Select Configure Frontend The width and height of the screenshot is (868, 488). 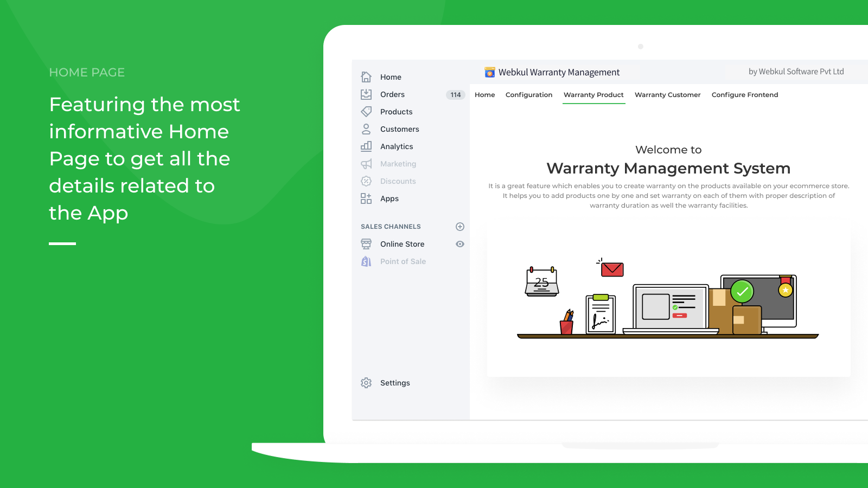[744, 94]
